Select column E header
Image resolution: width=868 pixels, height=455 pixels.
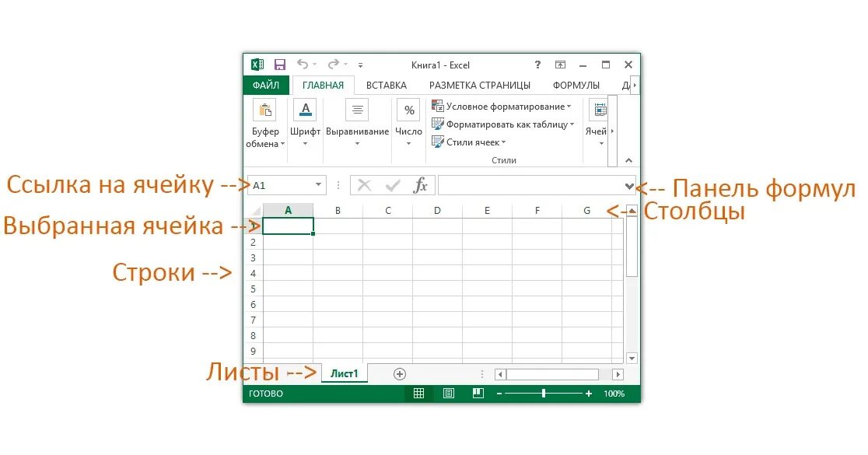point(487,210)
